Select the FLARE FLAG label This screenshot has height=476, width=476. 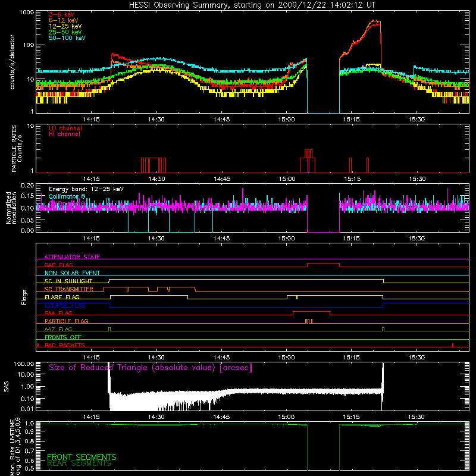(62, 297)
